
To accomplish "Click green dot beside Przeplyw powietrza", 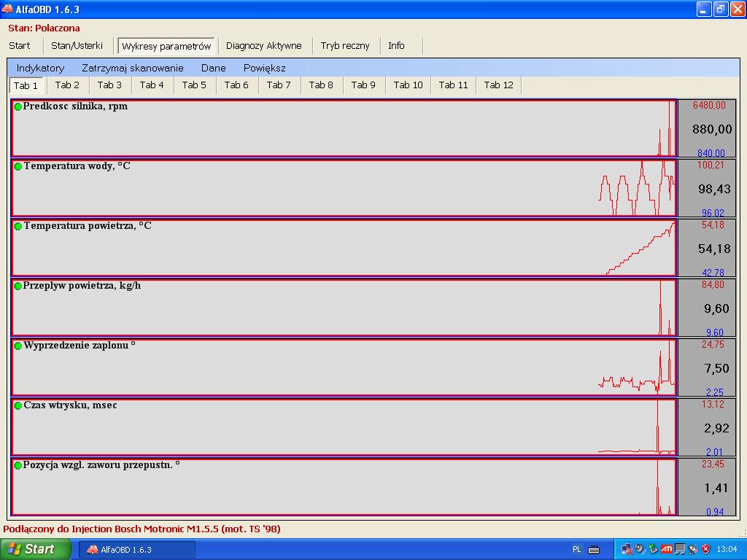I will (18, 286).
